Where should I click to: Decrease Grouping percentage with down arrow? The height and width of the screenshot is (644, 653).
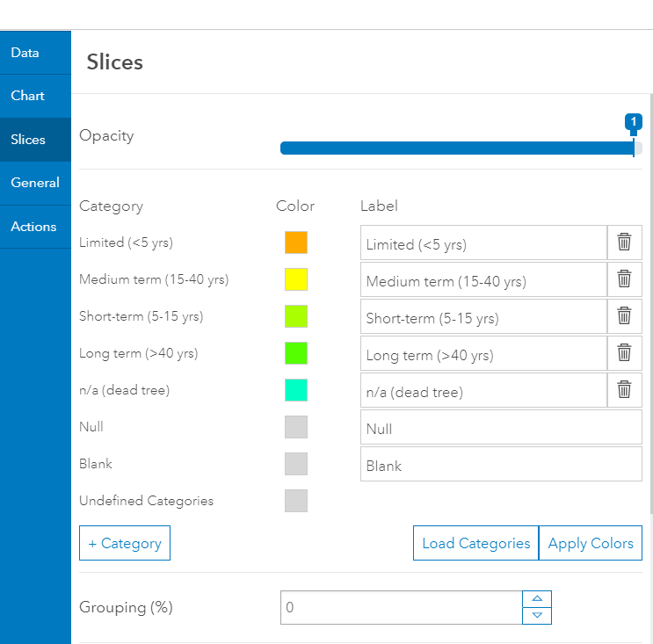click(x=537, y=615)
